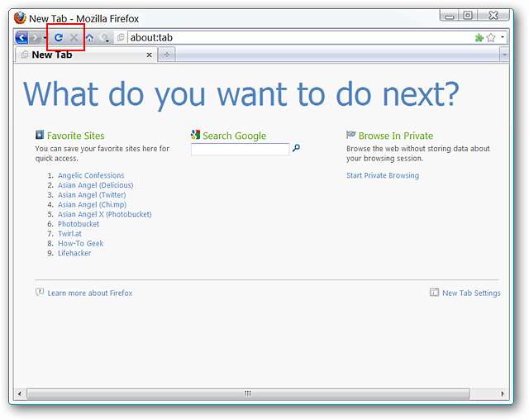Open the Angelic Confessions link
The height and width of the screenshot is (420, 529).
pos(91,175)
